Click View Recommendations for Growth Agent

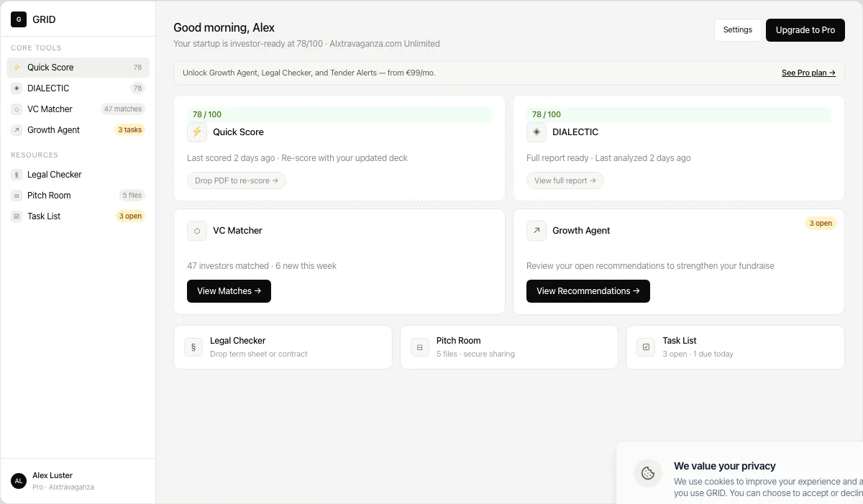coord(588,290)
